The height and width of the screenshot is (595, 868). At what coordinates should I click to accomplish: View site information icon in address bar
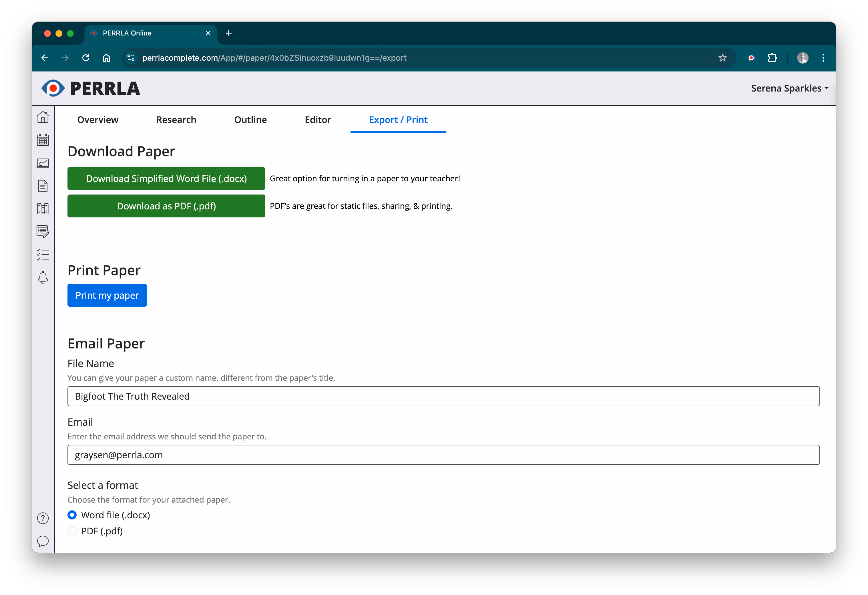(131, 58)
